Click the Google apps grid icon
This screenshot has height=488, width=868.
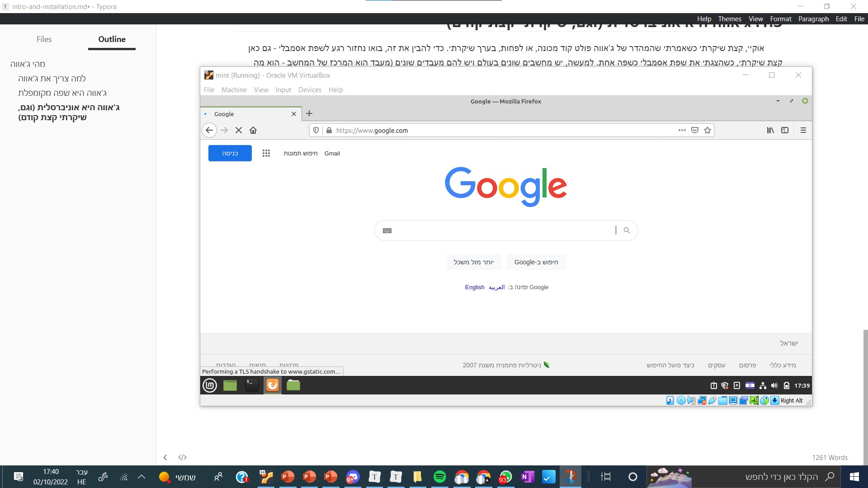click(x=266, y=153)
